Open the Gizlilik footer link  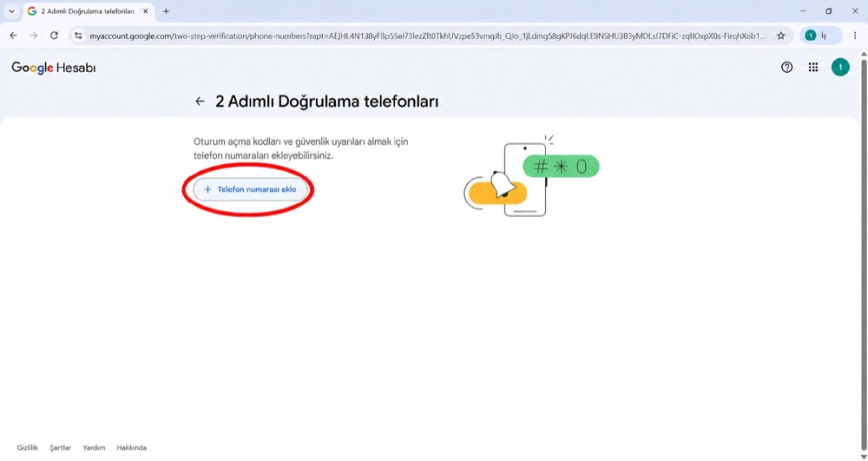pyautogui.click(x=28, y=448)
